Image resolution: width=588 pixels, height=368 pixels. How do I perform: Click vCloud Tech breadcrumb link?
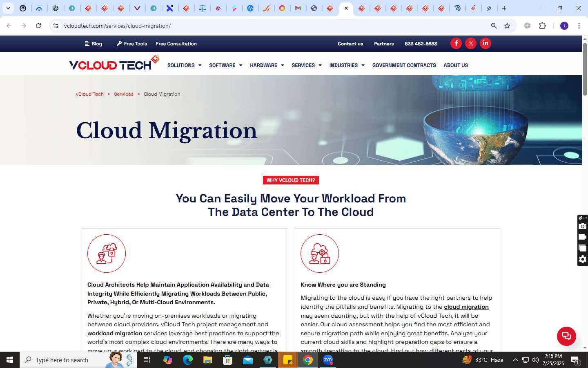tap(90, 94)
